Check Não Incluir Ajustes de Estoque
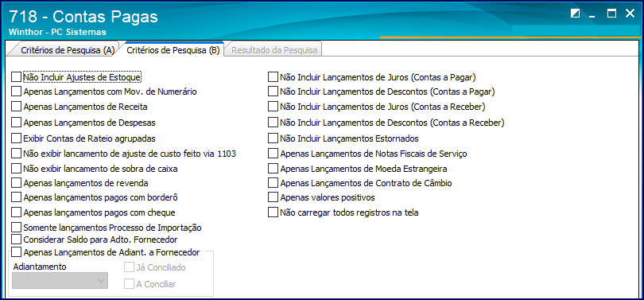The image size is (644, 300). tap(16, 77)
